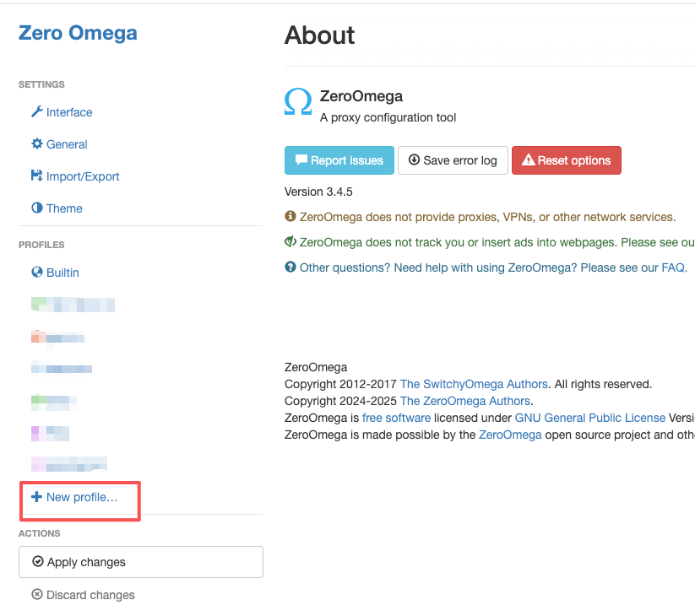The image size is (695, 616).
Task: Open the Interface settings page
Action: tap(69, 112)
